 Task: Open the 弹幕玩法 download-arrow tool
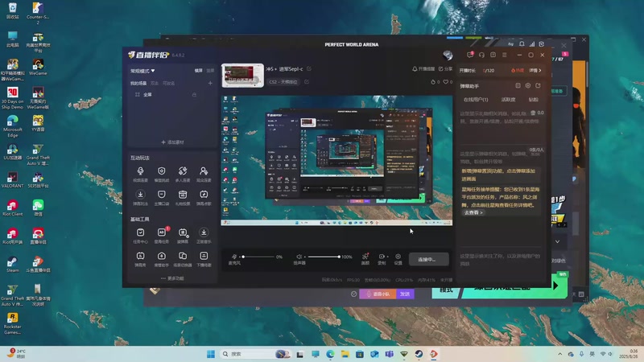click(140, 197)
